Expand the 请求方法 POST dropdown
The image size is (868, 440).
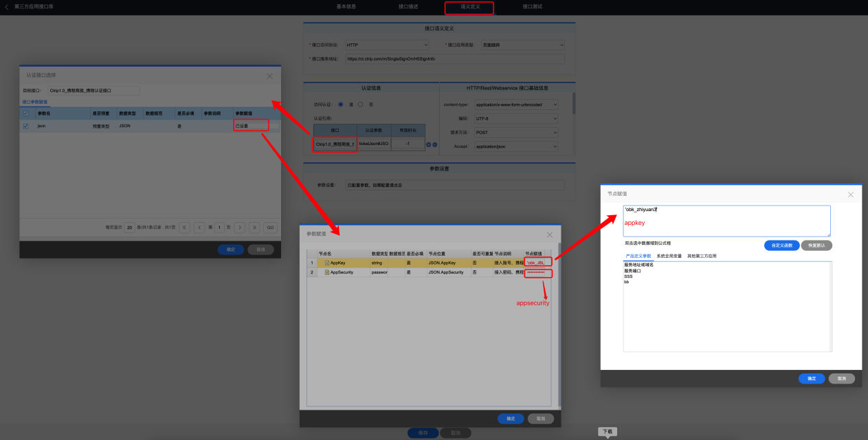click(x=516, y=132)
